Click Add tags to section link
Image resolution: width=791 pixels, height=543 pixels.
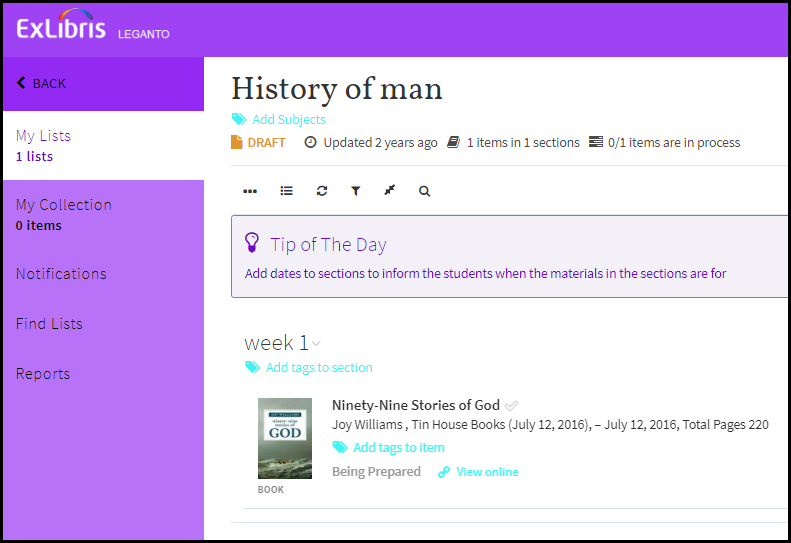point(318,368)
